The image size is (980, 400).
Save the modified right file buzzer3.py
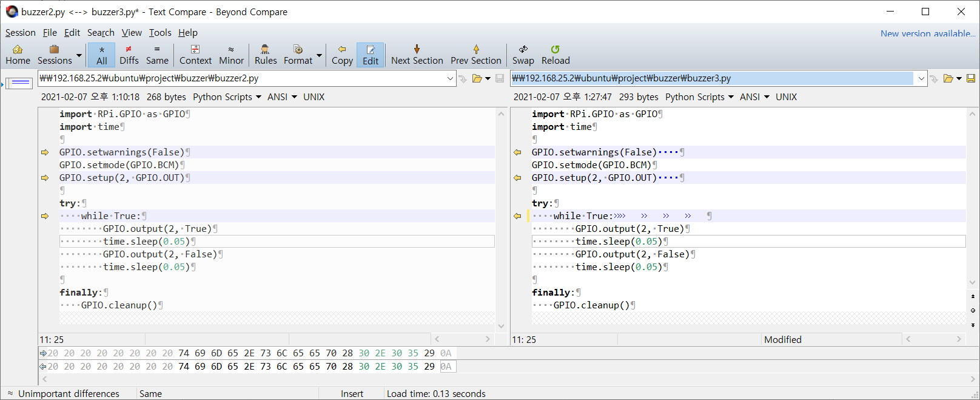(971, 78)
